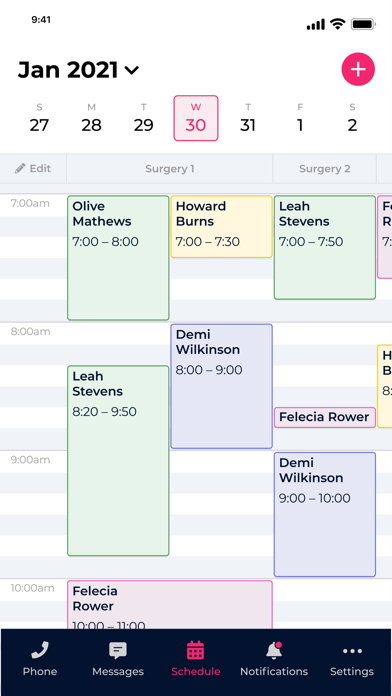
Task: Select Thursday 31 in the week strip
Action: pyautogui.click(x=248, y=118)
